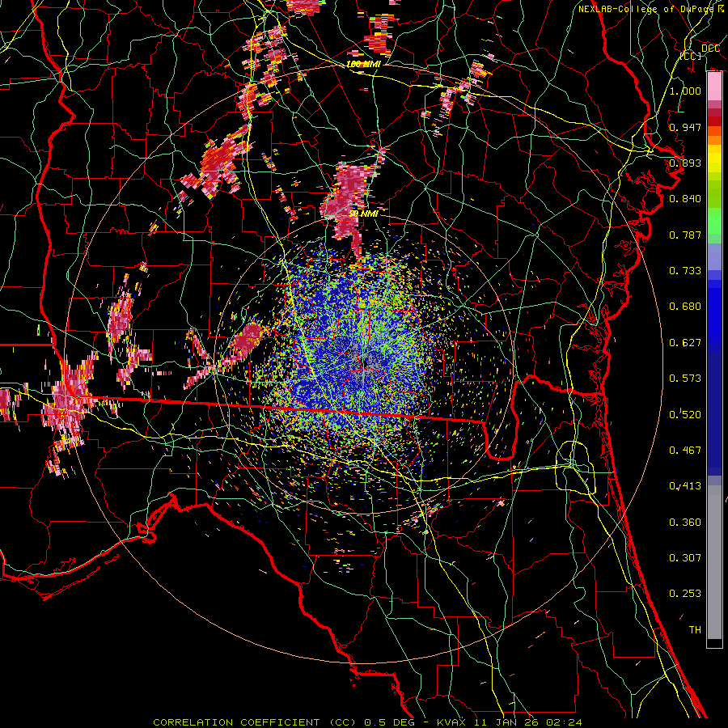The height and width of the screenshot is (728, 728).
Task: Select the 0.413 legend value
Action: click(x=685, y=485)
